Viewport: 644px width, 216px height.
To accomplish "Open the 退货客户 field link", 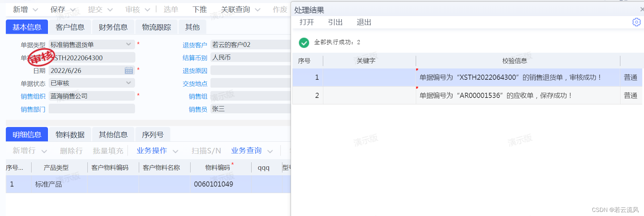I will (195, 45).
